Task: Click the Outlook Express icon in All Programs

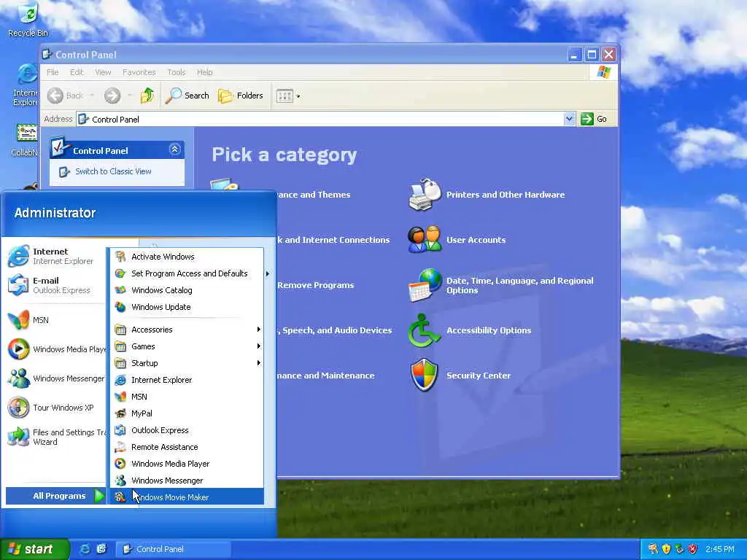Action: tap(120, 430)
